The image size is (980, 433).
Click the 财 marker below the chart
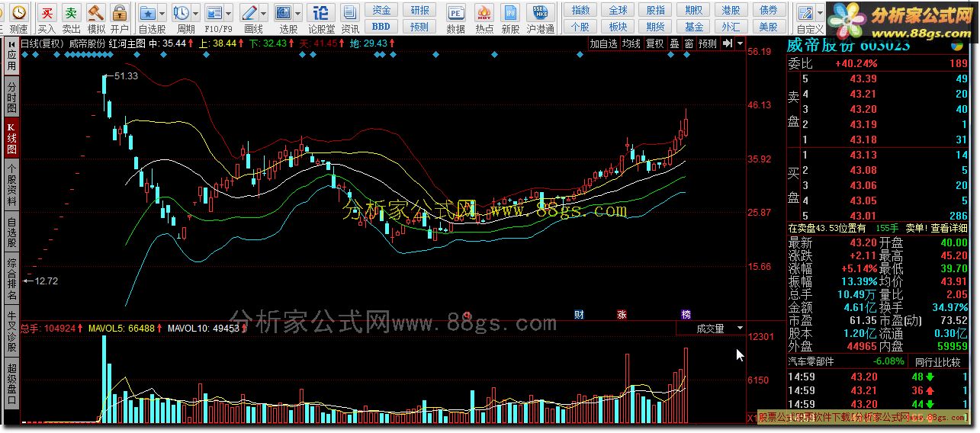(579, 314)
